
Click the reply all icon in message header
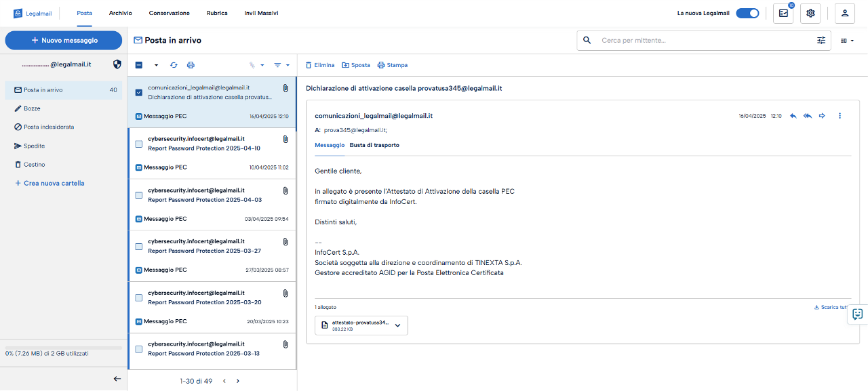click(807, 116)
